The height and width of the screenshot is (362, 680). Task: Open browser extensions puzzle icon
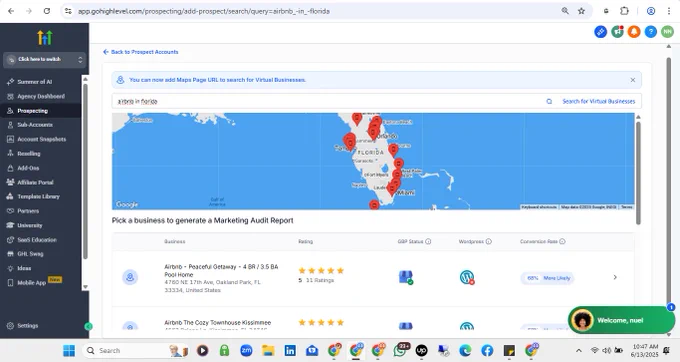tap(624, 11)
